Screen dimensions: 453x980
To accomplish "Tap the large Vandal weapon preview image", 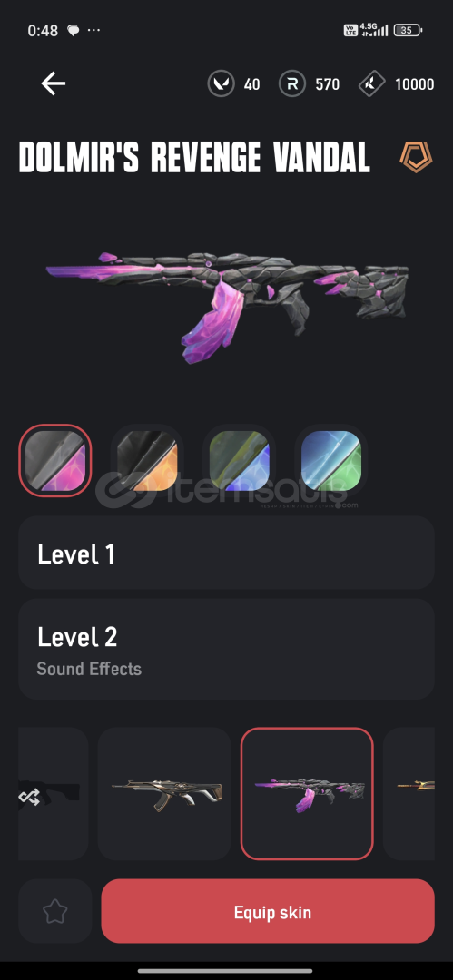I will coord(227,300).
